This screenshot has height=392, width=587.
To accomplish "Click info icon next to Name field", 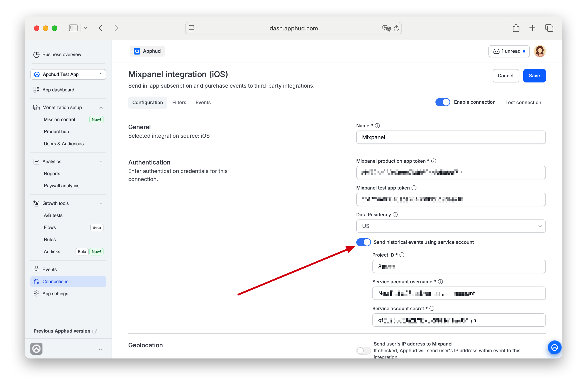I will [x=377, y=126].
